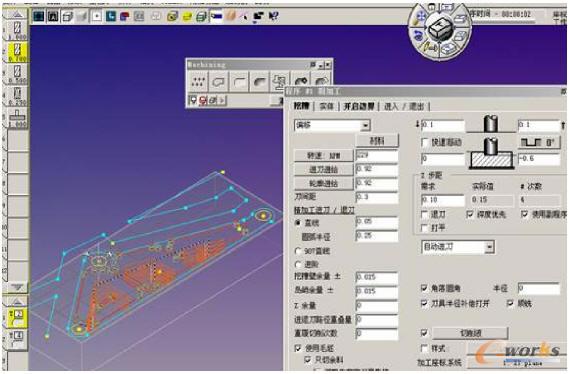The height and width of the screenshot is (374, 570).
Task: Click the red toolbar icon in top toolbar
Action: [125, 16]
